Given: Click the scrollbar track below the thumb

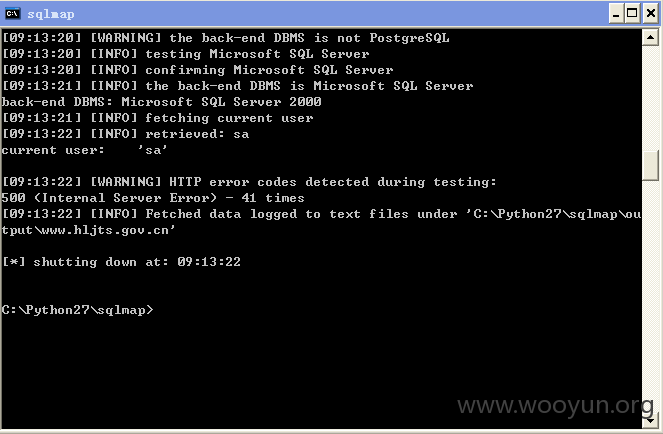Looking at the screenshot, I should pyautogui.click(x=650, y=296).
